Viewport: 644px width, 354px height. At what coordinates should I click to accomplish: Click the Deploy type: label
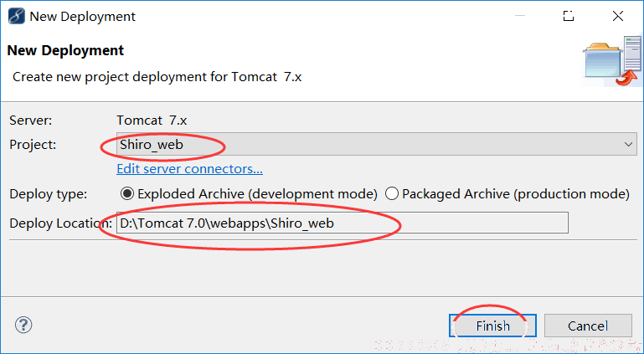49,194
